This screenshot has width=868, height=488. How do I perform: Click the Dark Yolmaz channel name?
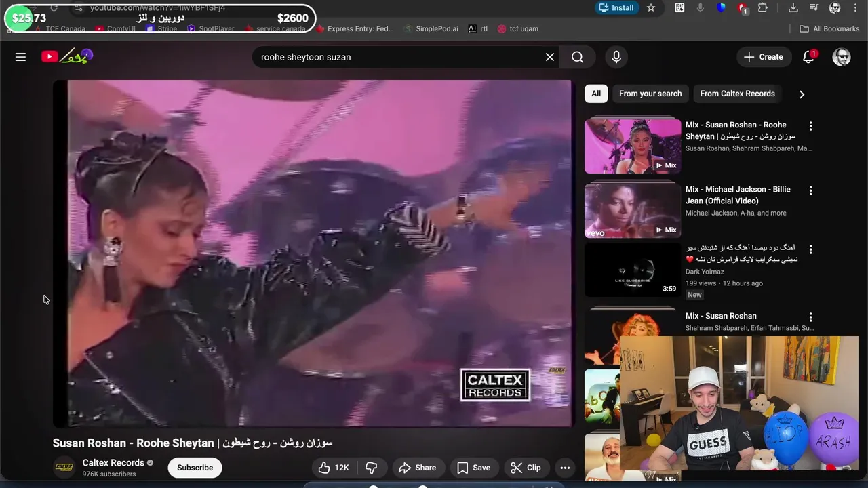pyautogui.click(x=705, y=272)
